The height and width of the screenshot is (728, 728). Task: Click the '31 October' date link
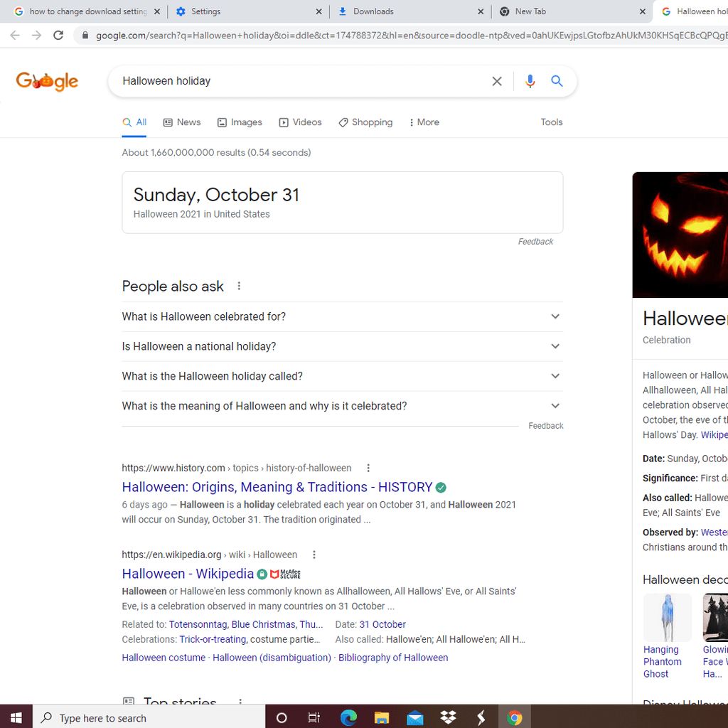click(x=382, y=624)
